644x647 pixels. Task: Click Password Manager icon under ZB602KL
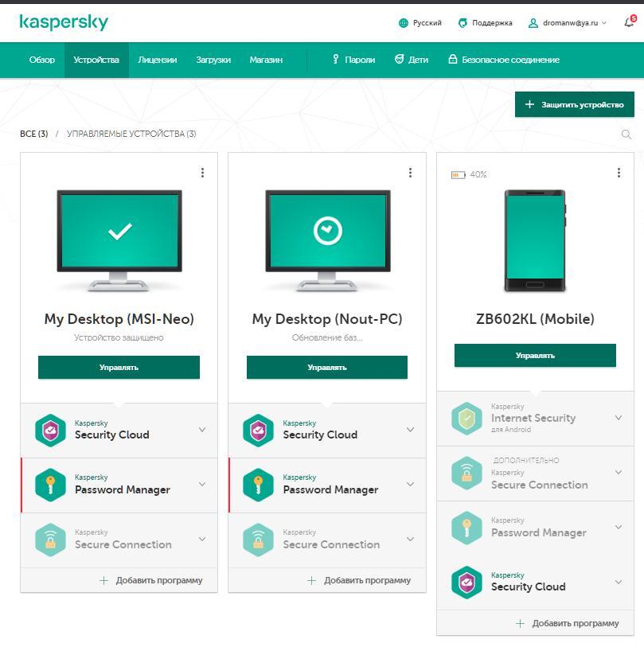[466, 528]
